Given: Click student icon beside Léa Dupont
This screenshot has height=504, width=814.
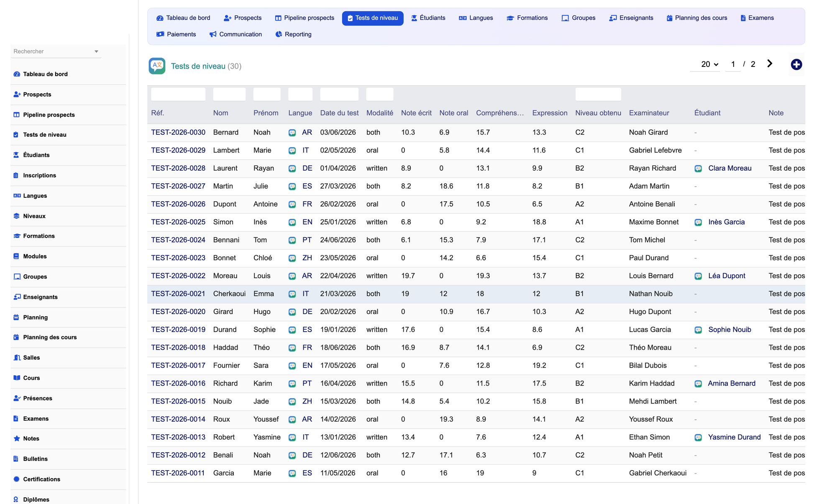Looking at the screenshot, I should [698, 276].
